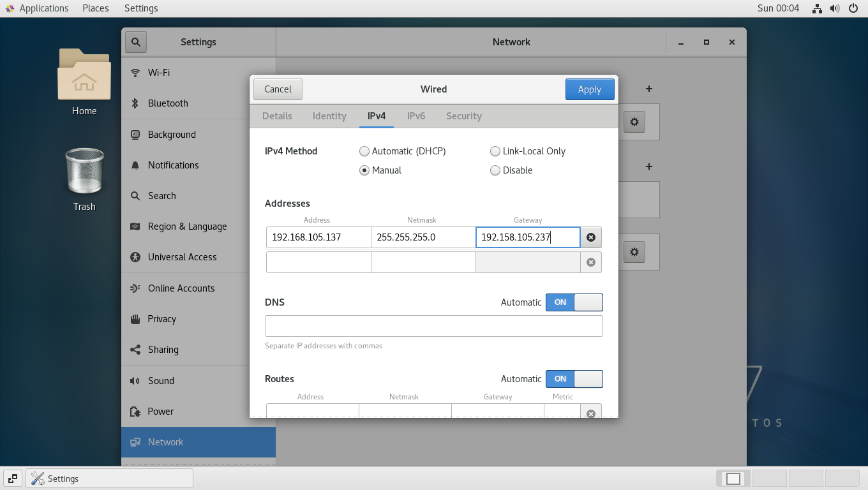Click the search icon in Settings header

[x=135, y=42]
